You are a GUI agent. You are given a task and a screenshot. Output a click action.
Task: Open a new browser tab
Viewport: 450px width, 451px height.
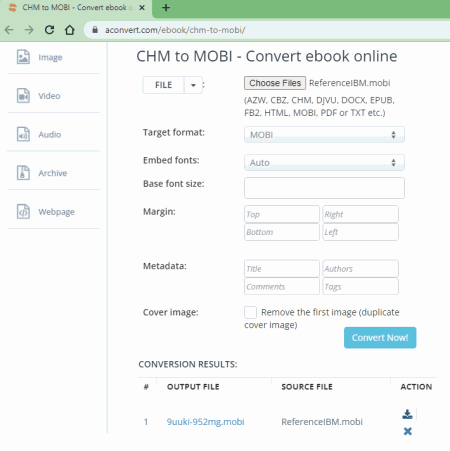pyautogui.click(x=166, y=8)
